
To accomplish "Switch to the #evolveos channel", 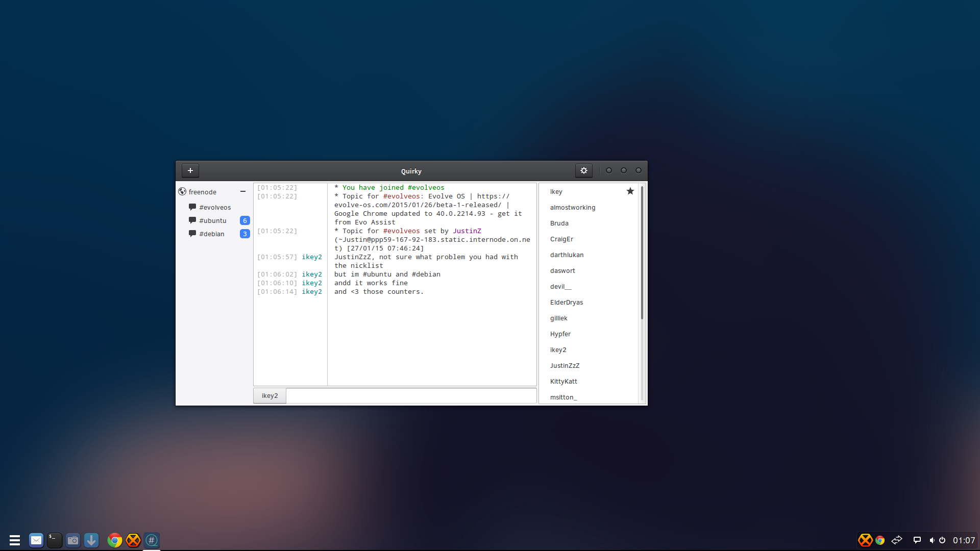I will point(215,207).
